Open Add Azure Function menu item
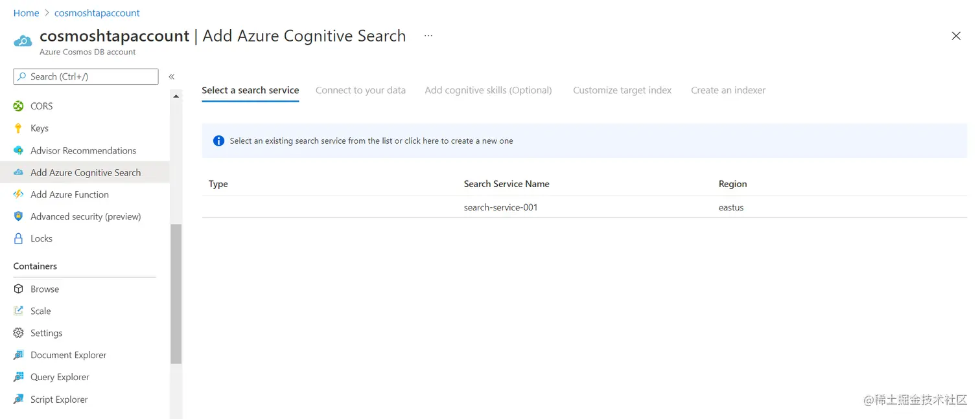The height and width of the screenshot is (419, 980). 85,194
